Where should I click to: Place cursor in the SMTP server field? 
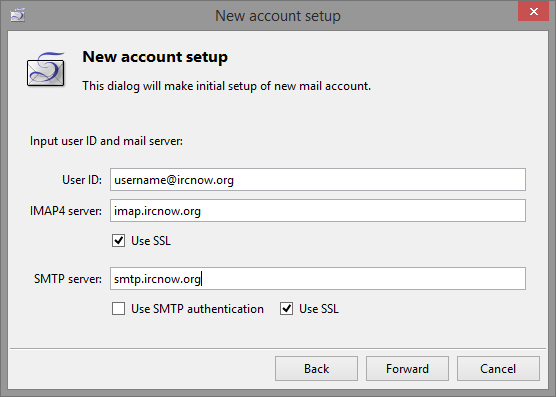(318, 279)
